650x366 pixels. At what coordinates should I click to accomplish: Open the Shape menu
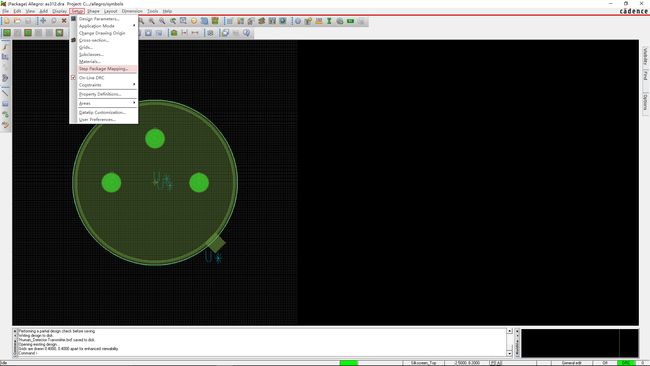tap(93, 11)
